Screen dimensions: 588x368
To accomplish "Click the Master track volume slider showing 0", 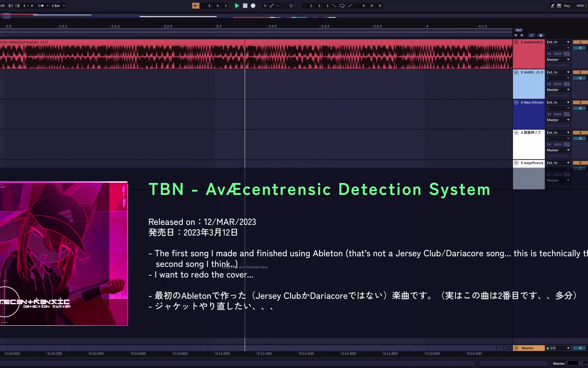I will click(x=580, y=348).
